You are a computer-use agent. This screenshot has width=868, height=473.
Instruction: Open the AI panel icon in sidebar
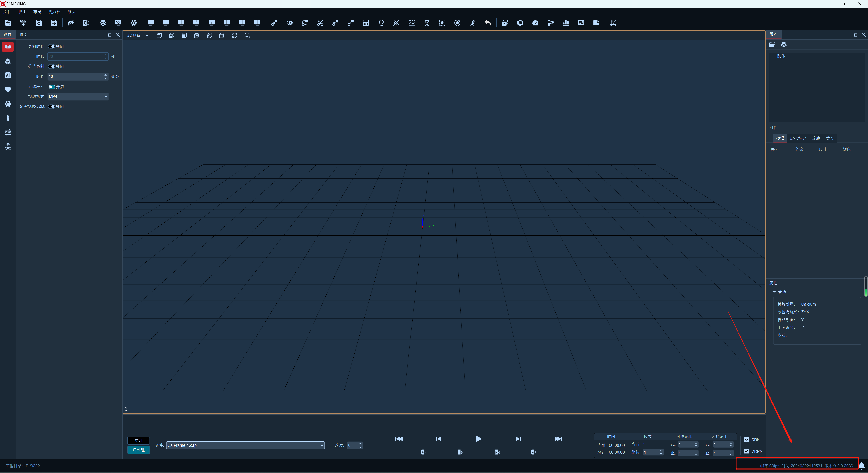point(8,76)
